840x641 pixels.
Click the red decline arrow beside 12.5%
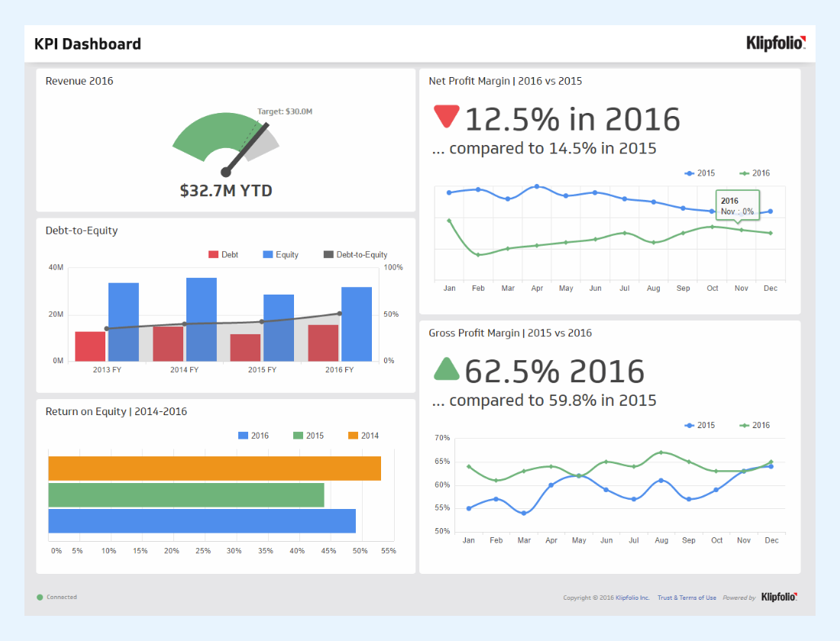pos(446,116)
